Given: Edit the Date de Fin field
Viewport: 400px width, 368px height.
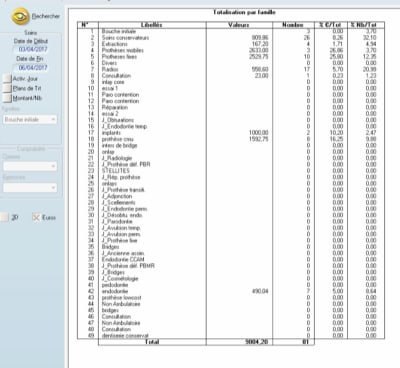Looking at the screenshot, I should coord(32,67).
